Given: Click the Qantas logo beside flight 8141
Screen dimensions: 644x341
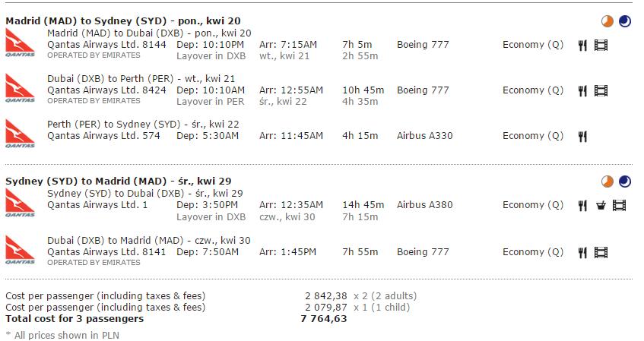Looking at the screenshot, I should tap(20, 251).
